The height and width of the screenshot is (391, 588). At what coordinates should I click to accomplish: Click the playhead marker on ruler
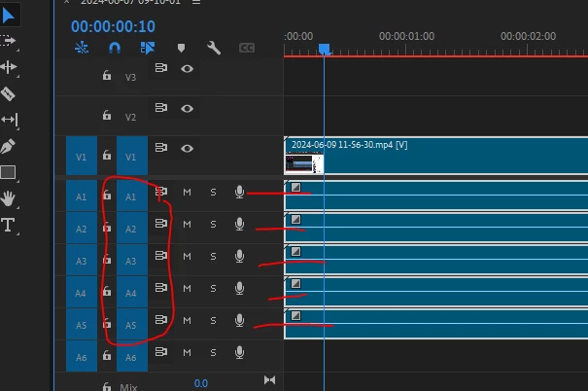pyautogui.click(x=325, y=50)
